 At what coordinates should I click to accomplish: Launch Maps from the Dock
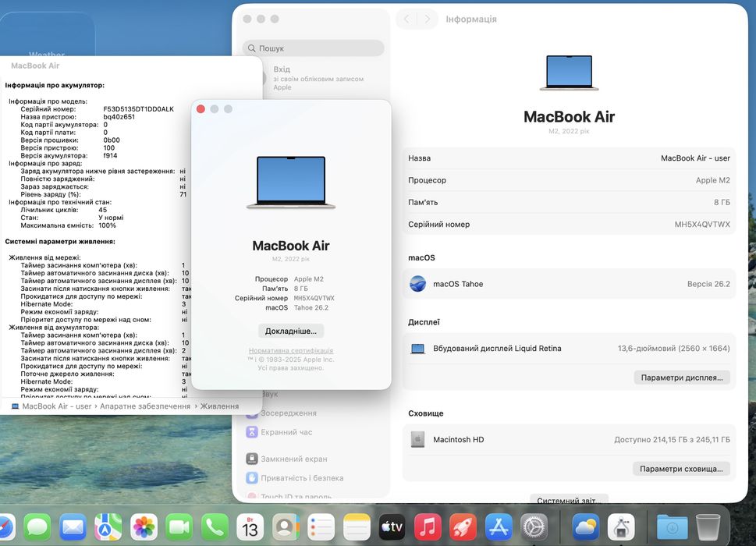pyautogui.click(x=108, y=527)
